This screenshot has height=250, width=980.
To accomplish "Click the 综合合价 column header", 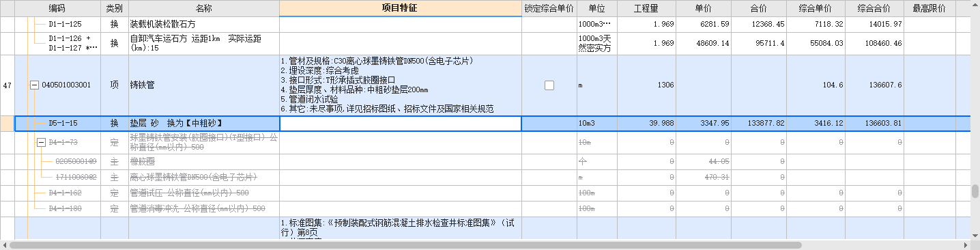I will coord(874,8).
